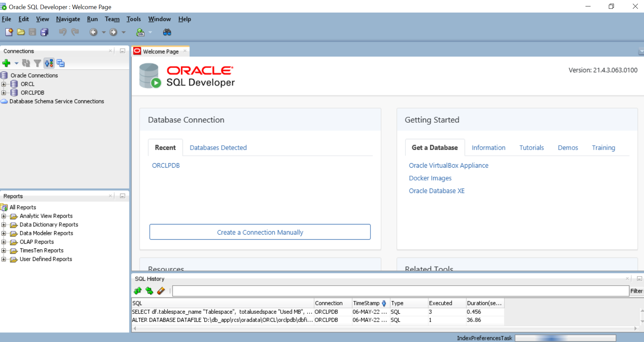Screen dimensions: 644x342
Task: Expand the Data Dictionary Reports folder
Action: point(4,225)
